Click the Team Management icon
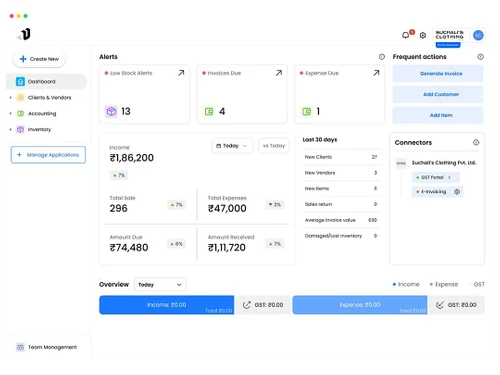The height and width of the screenshot is (375, 500). coord(20,347)
